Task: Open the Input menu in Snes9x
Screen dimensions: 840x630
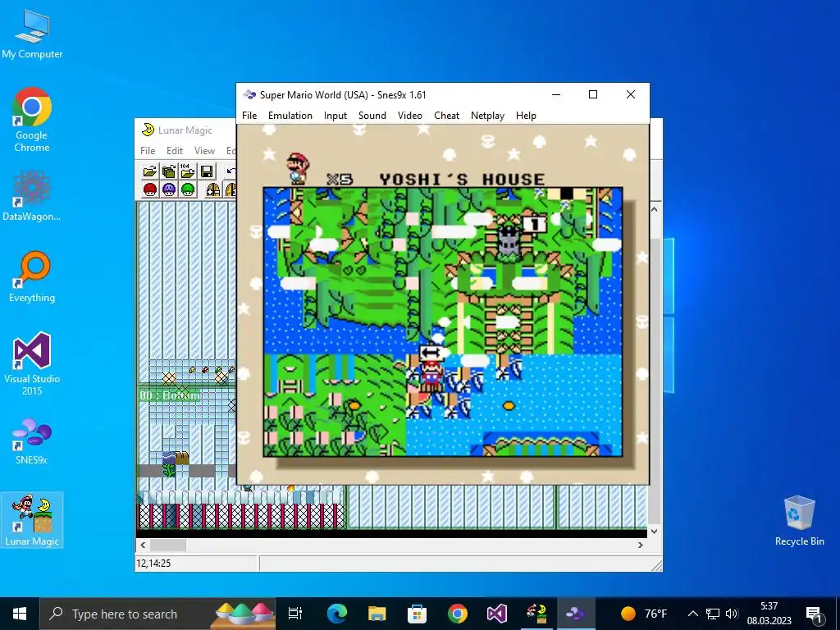Action: click(336, 116)
